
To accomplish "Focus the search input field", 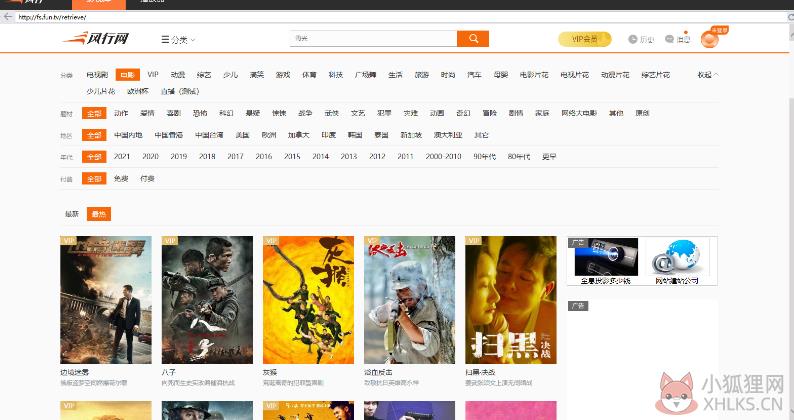I will click(x=373, y=39).
